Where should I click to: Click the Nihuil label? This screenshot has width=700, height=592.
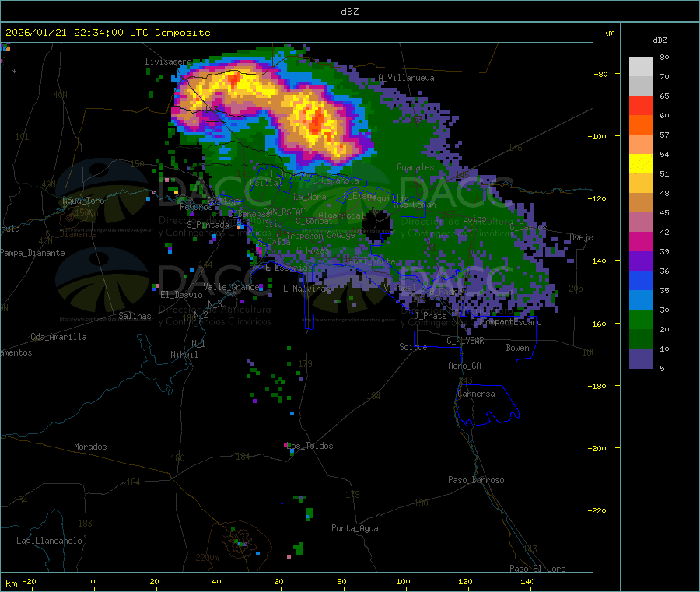coord(184,355)
